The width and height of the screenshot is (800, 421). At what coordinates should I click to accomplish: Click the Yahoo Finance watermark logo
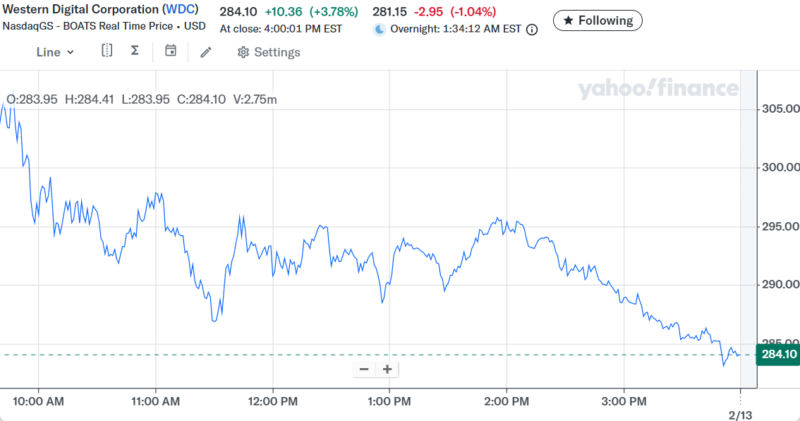click(657, 90)
